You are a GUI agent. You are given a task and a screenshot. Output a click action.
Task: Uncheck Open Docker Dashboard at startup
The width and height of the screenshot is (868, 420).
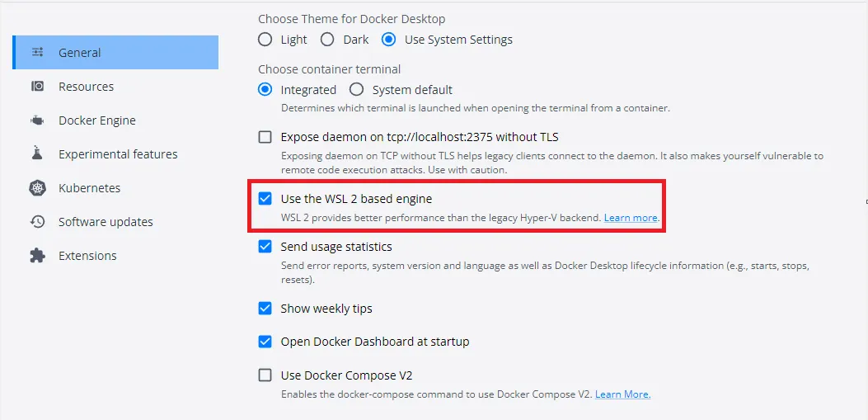coord(265,342)
